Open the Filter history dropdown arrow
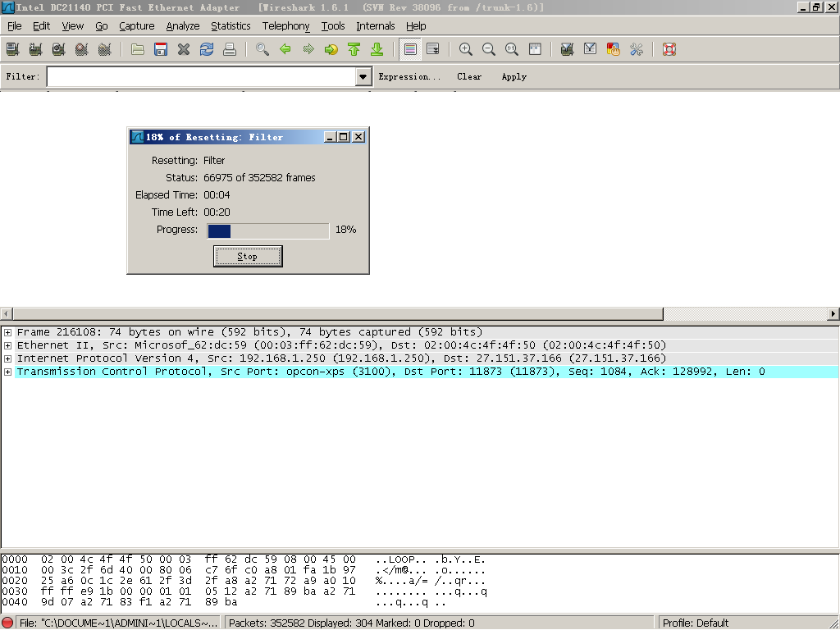The height and width of the screenshot is (630, 840). [x=363, y=76]
